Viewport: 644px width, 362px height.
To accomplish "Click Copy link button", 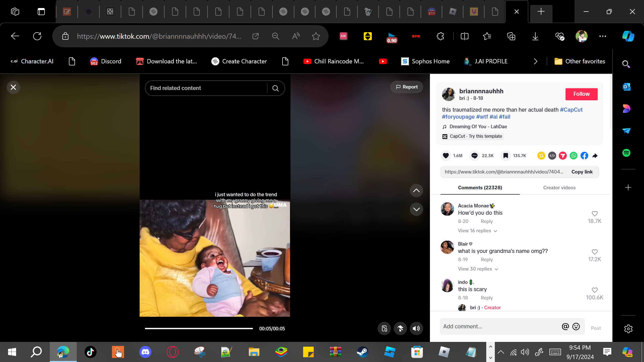I will click(582, 172).
